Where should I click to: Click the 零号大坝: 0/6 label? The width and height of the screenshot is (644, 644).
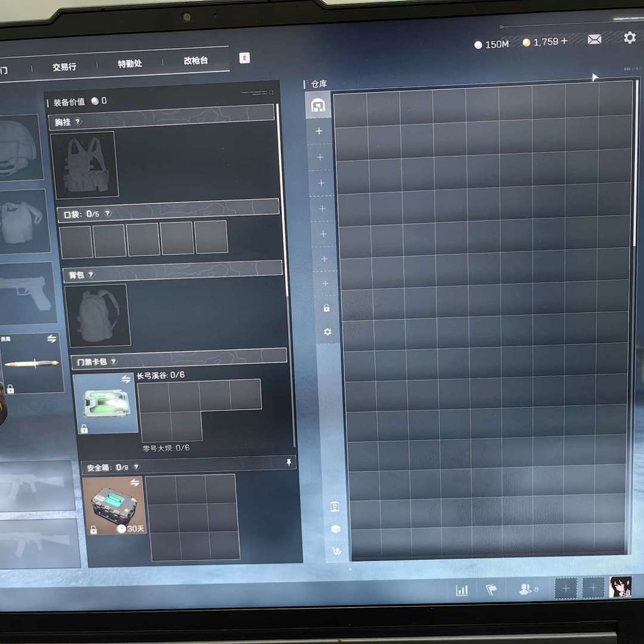click(166, 448)
